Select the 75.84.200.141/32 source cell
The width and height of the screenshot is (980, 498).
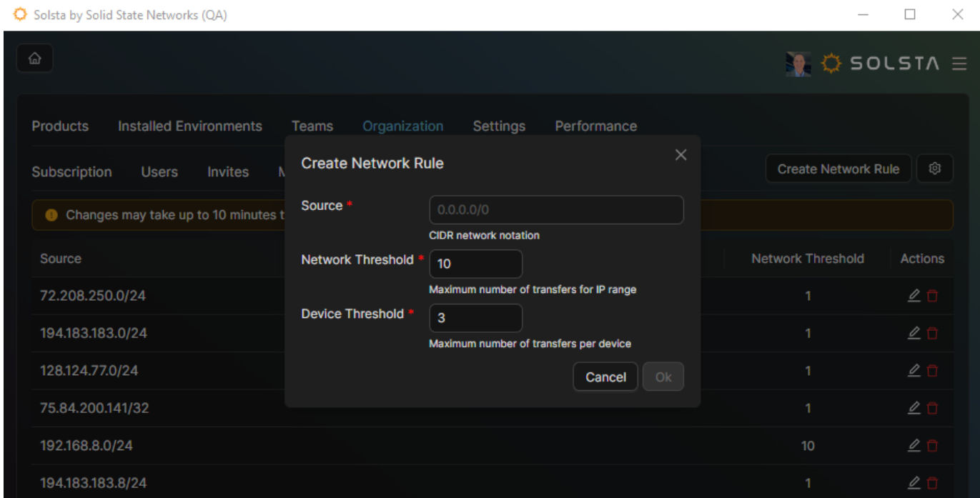pos(94,408)
